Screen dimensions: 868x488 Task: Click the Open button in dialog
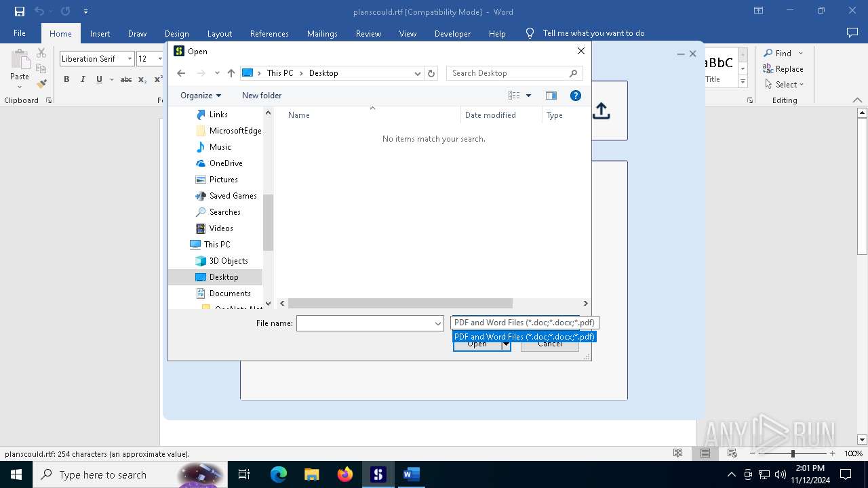click(477, 344)
